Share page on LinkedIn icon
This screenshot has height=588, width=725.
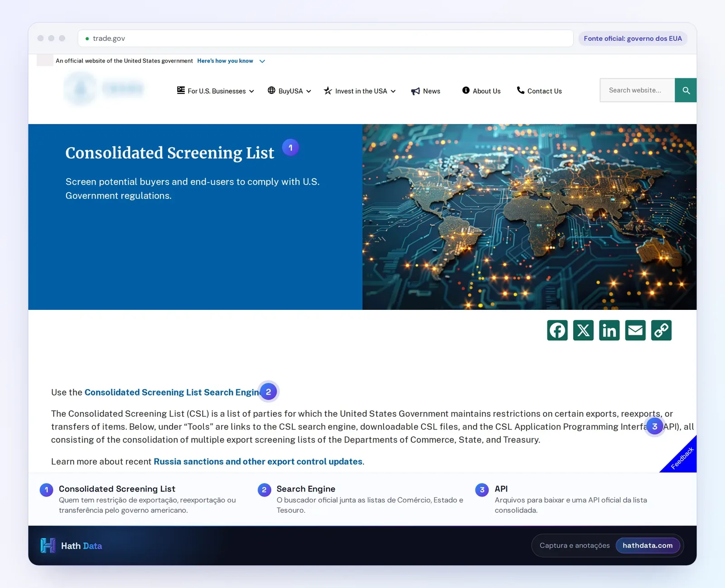coord(609,330)
